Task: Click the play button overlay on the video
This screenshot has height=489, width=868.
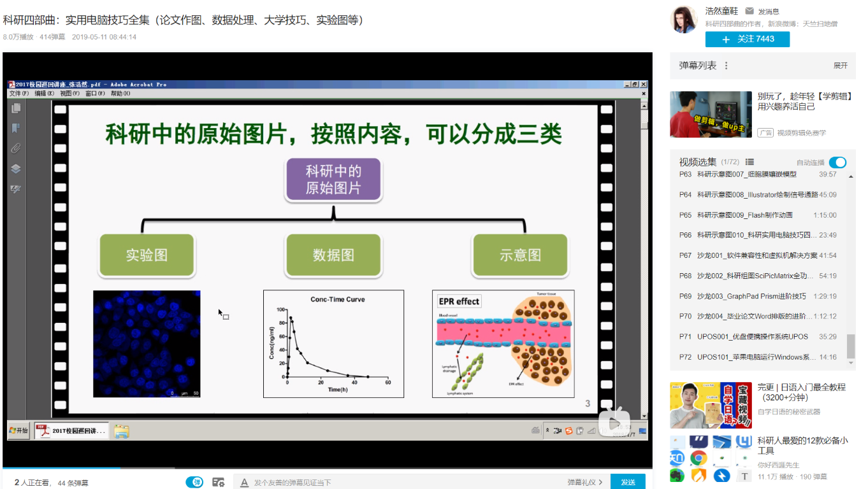Action: click(x=614, y=424)
